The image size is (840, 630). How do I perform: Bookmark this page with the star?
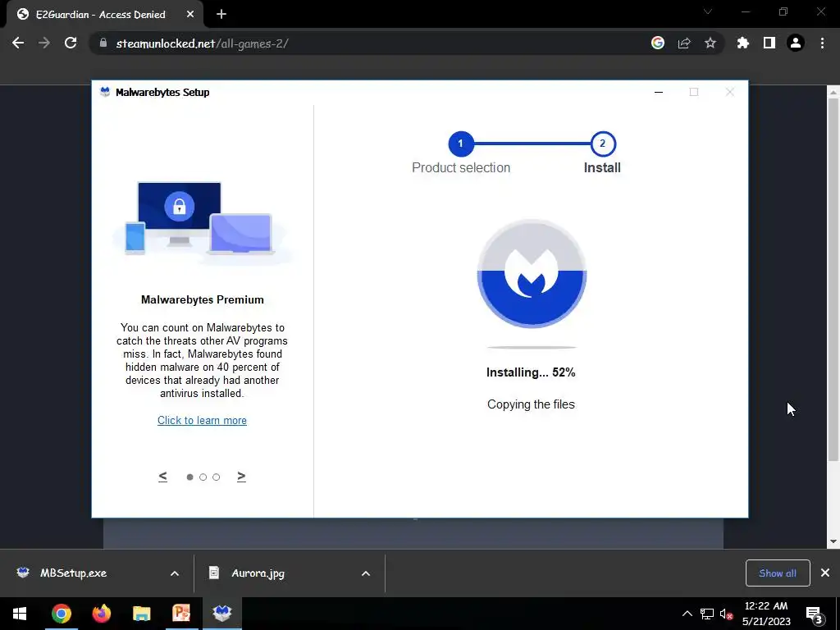click(710, 43)
